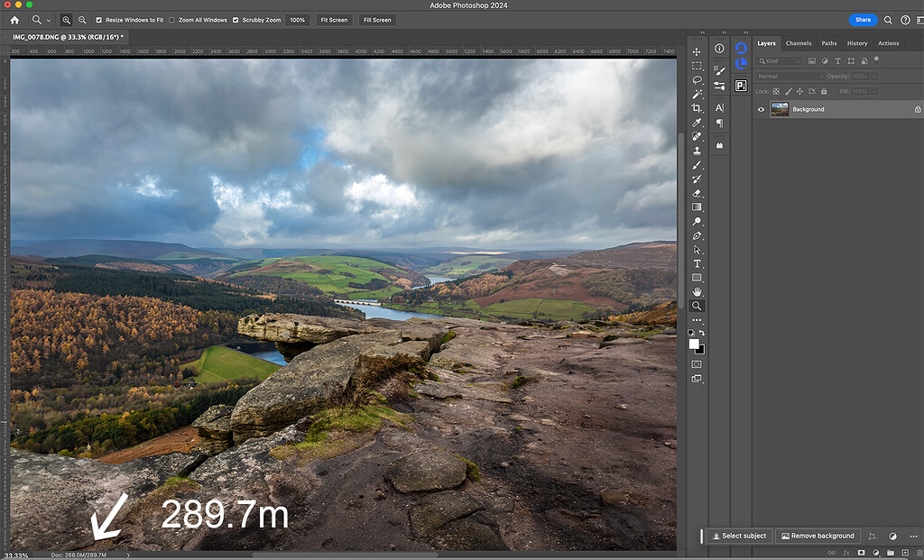Activate the Horizontal Type tool
Screen dimensions: 924x560
(x=697, y=263)
